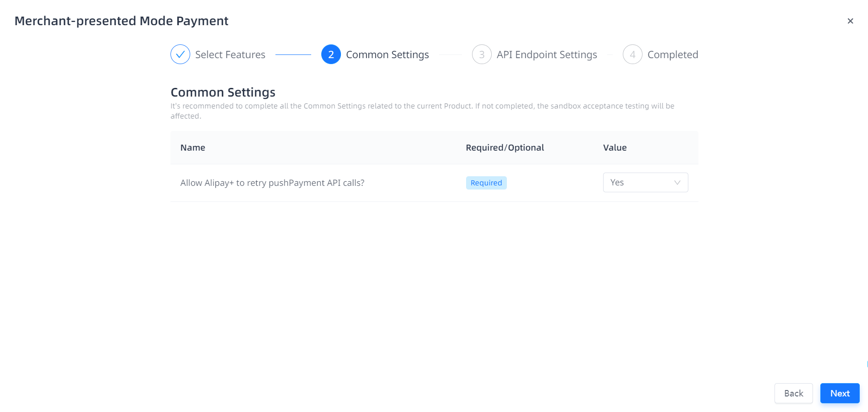Image resolution: width=868 pixels, height=412 pixels.
Task: Click the retry pushPayment API calls row label
Action: pos(272,183)
